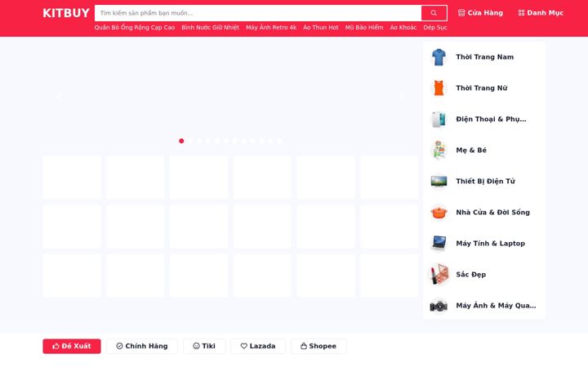Focus the product search input field
Screen dimensions: 588x368
258,13
